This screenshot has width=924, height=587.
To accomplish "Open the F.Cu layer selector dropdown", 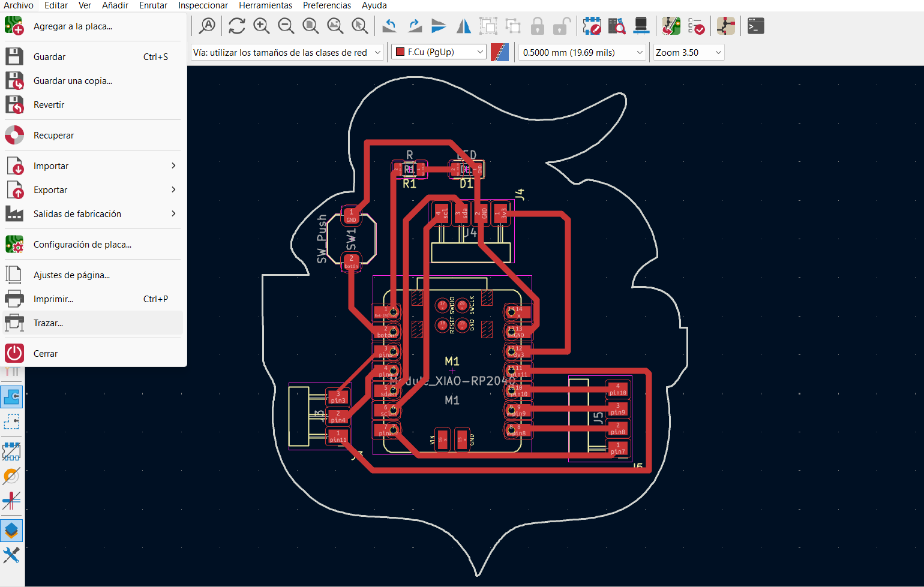I will point(438,52).
